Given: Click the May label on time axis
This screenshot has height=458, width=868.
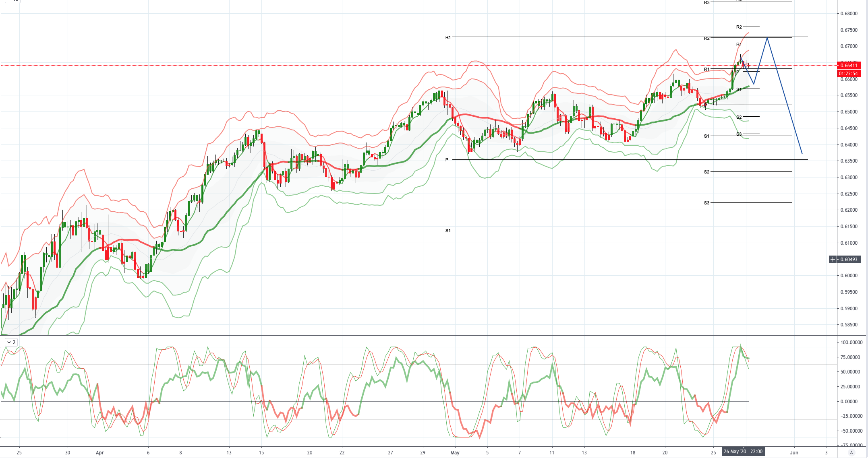Looking at the screenshot, I should click(455, 453).
